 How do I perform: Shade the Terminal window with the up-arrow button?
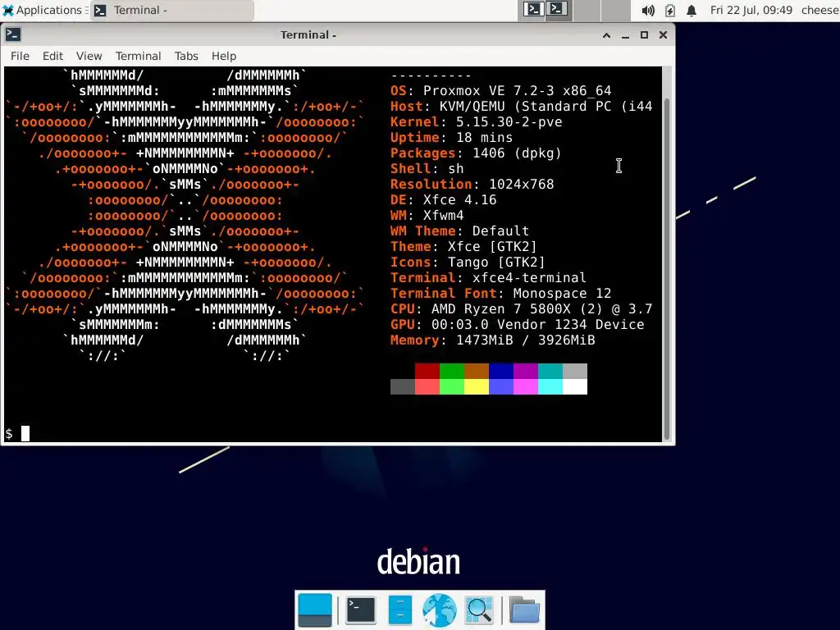tap(606, 34)
